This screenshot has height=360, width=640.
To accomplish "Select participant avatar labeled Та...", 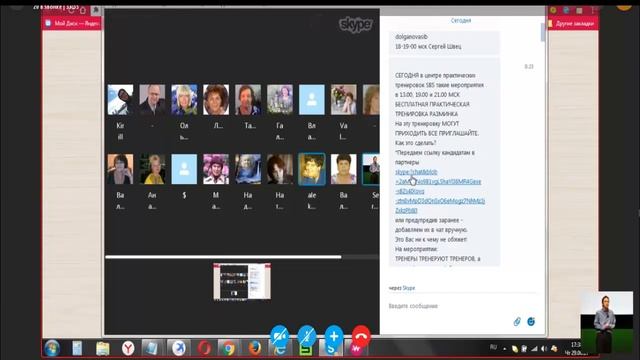I will point(248,100).
